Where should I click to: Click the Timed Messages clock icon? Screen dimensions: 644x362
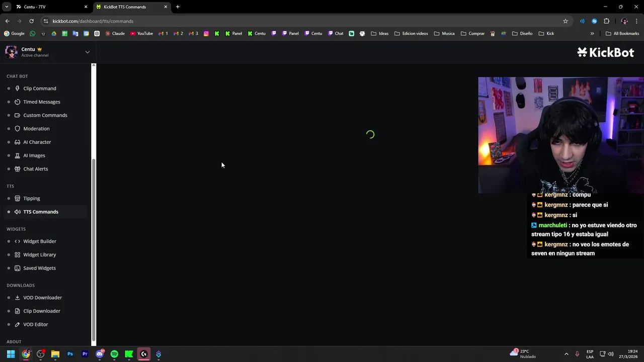click(18, 102)
